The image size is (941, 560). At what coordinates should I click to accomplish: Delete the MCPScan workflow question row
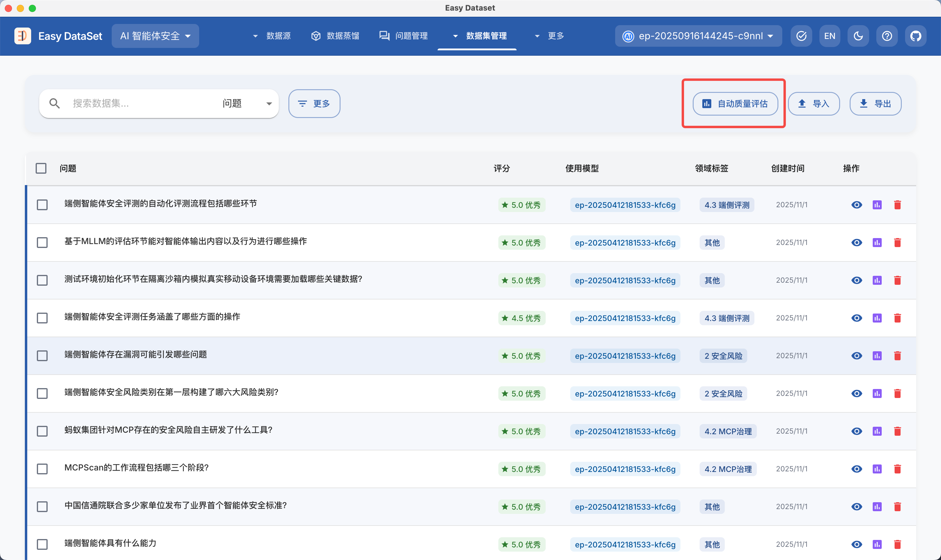[x=897, y=469]
